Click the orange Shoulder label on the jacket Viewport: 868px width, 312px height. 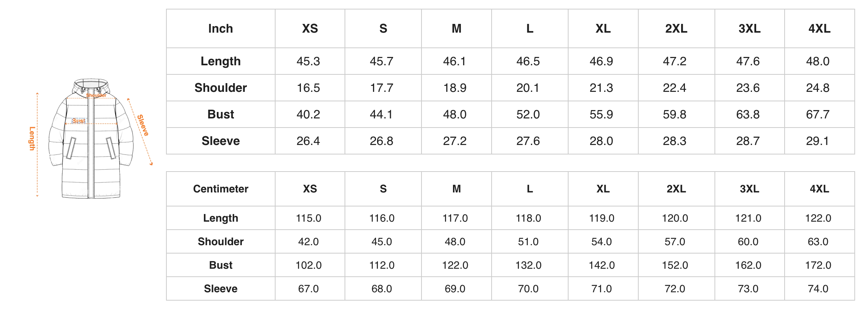[96, 95]
